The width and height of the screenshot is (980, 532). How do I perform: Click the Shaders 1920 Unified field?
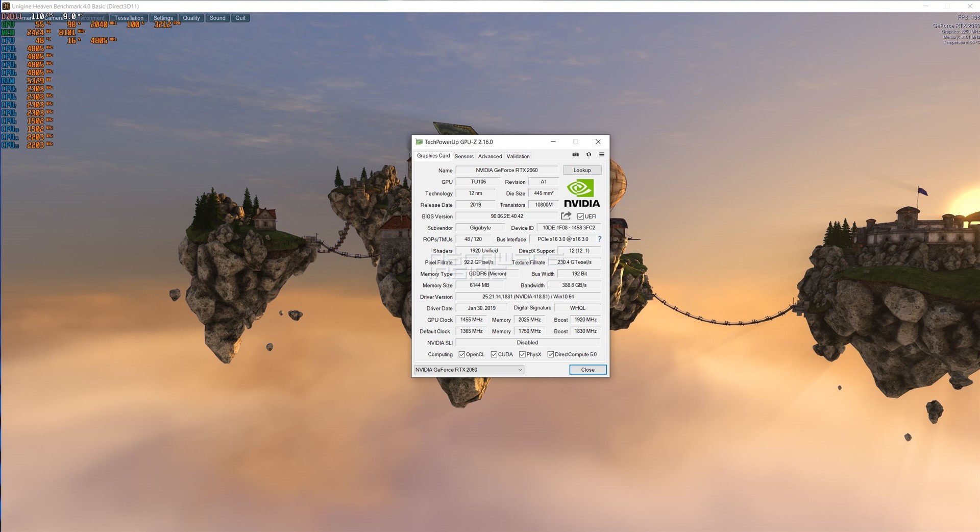[483, 251]
